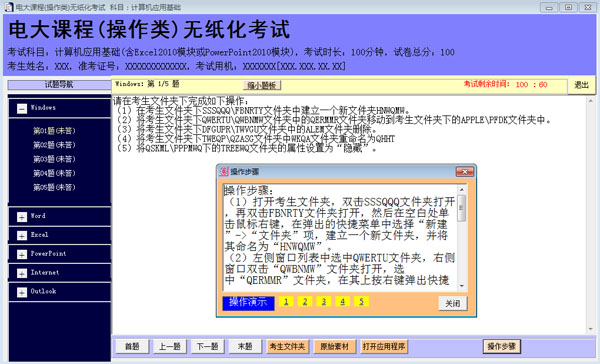The height and width of the screenshot is (364, 600).
Task: Click the dialog scrollbar thumb
Action: click(462, 208)
